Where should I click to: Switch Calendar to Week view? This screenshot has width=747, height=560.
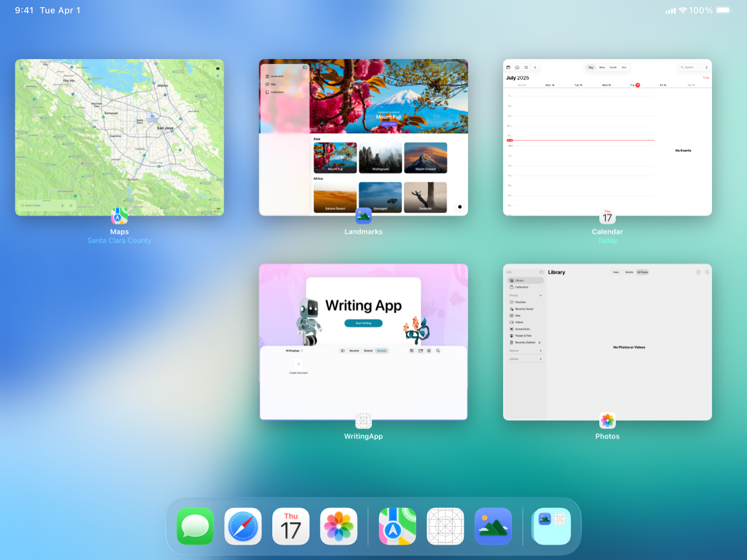click(x=601, y=68)
